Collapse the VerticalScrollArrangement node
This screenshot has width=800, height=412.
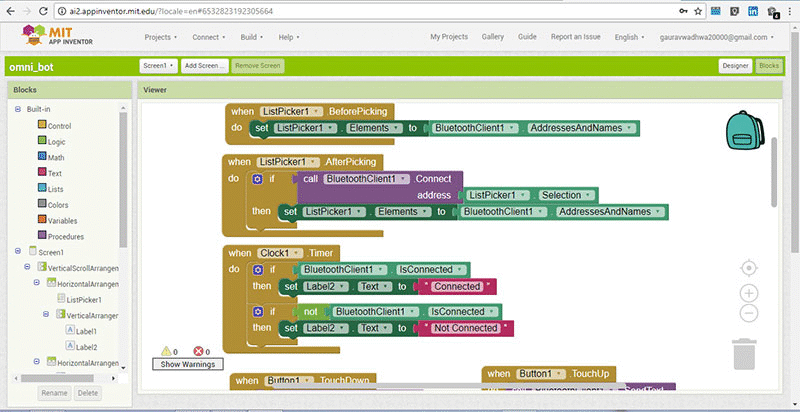[x=28, y=267]
